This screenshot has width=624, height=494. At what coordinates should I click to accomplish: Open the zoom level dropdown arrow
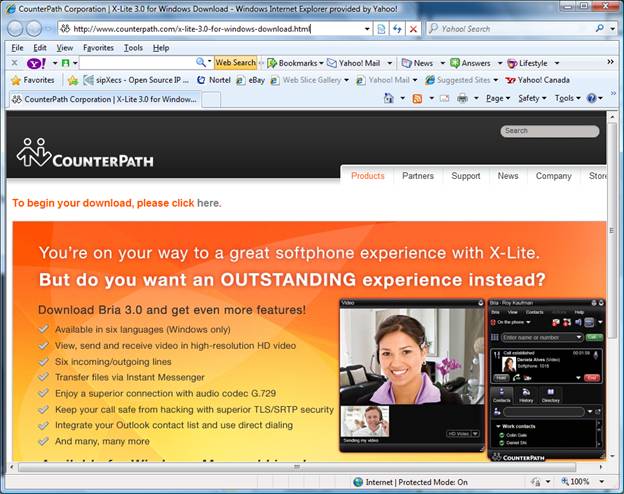(x=602, y=482)
